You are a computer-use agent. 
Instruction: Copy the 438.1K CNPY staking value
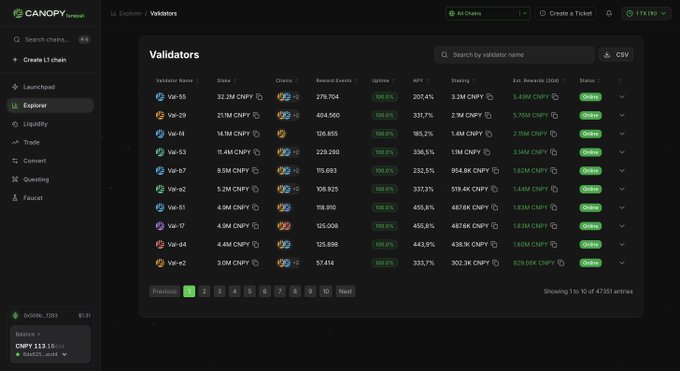(x=494, y=244)
